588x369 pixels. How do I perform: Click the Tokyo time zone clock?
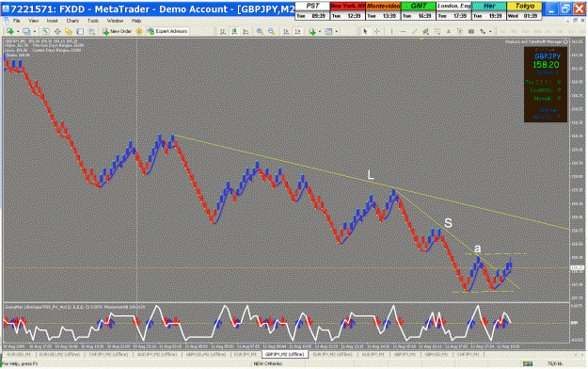pos(524,11)
